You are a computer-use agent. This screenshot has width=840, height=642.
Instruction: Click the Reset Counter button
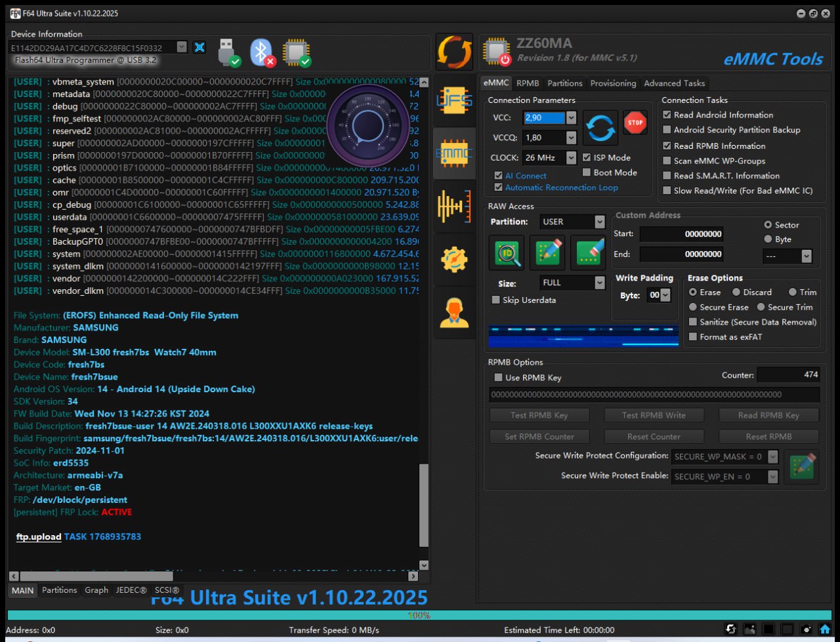coord(654,436)
